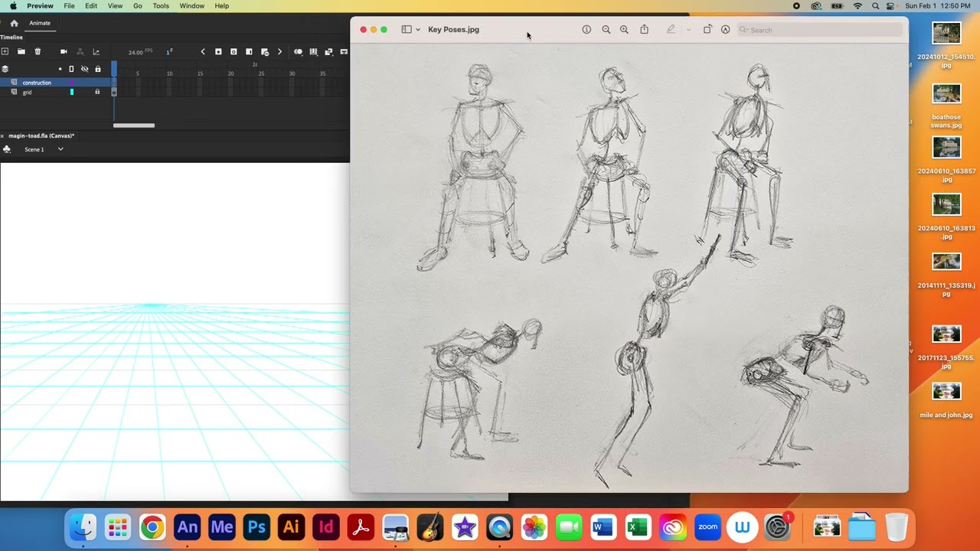Open the Window menu
The height and width of the screenshot is (551, 980).
coord(191,5)
